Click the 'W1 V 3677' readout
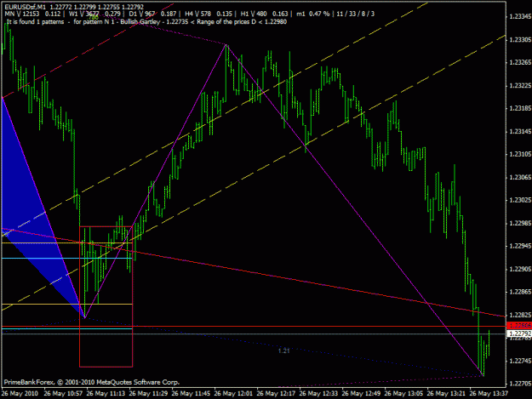Image resolution: width=532 pixels, height=399 pixels. 83,14
